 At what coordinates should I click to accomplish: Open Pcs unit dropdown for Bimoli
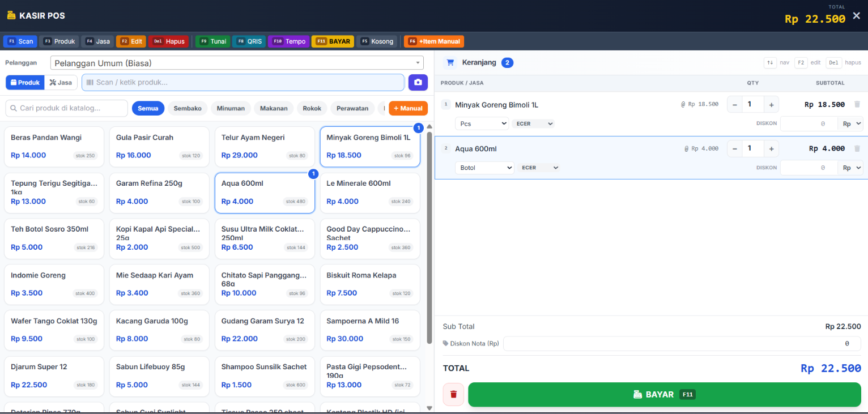click(x=482, y=123)
